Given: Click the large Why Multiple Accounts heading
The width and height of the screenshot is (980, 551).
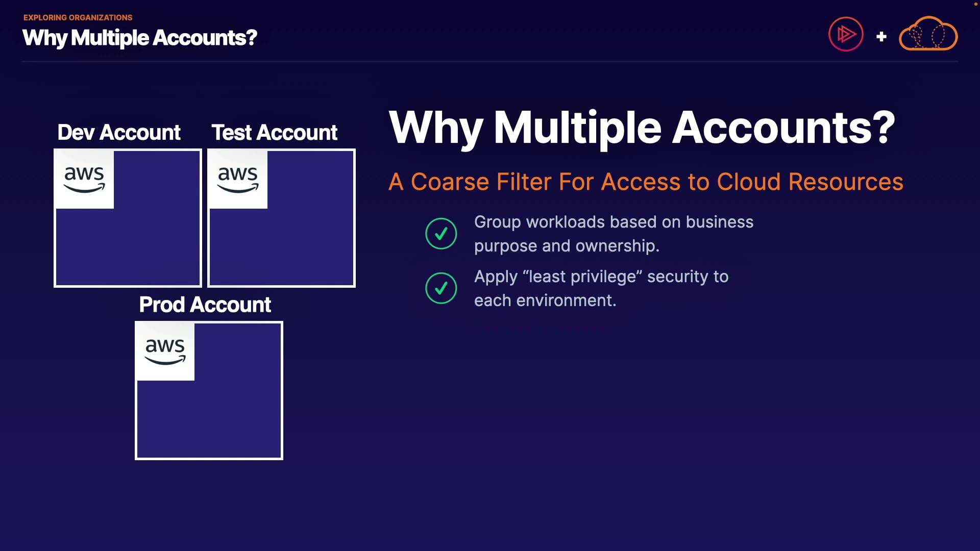Looking at the screenshot, I should click(x=642, y=128).
